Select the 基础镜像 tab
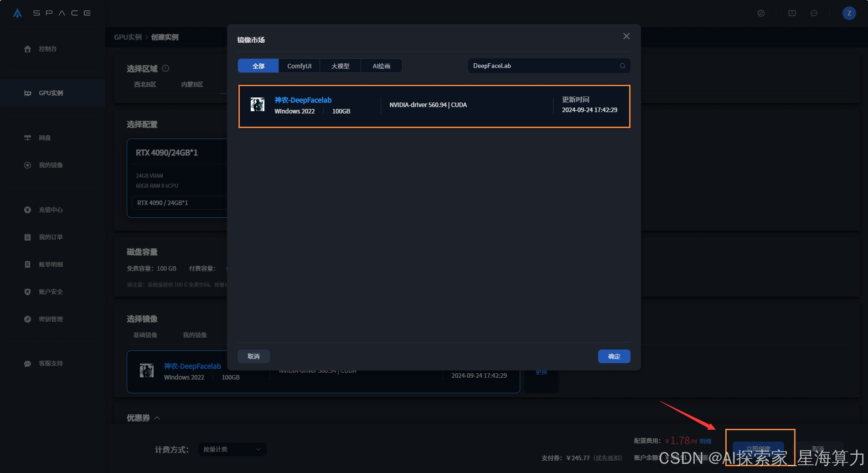 point(145,335)
